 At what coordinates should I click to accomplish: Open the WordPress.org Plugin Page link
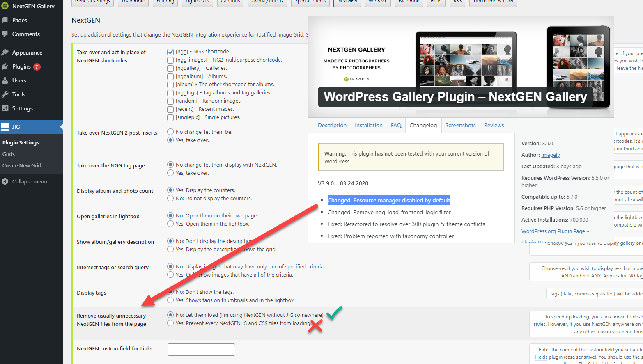point(555,231)
